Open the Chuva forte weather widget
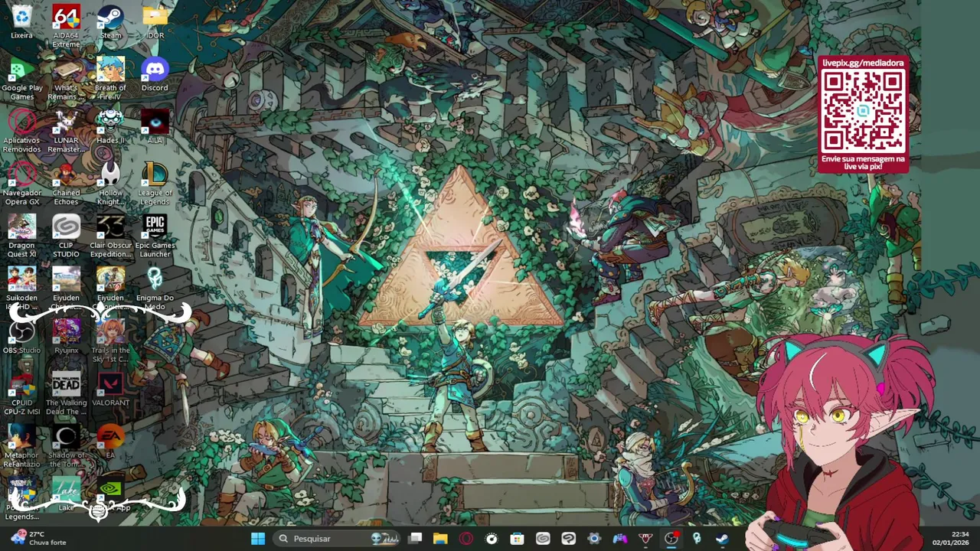The image size is (980, 551). (40, 538)
